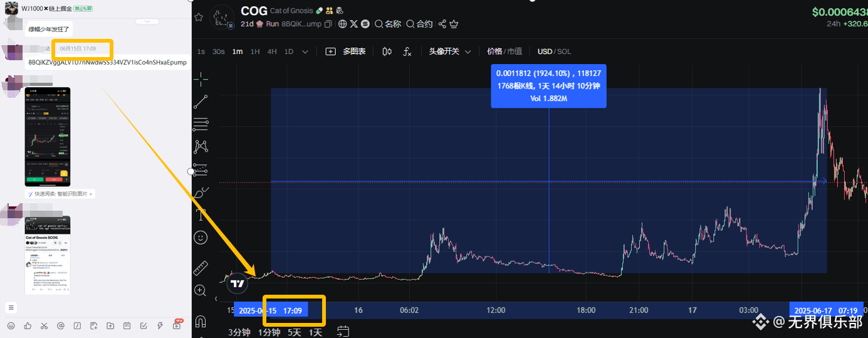Image resolution: width=868 pixels, height=338 pixels.
Task: Select the horizontal lines Fibonacci tool
Action: tap(201, 124)
